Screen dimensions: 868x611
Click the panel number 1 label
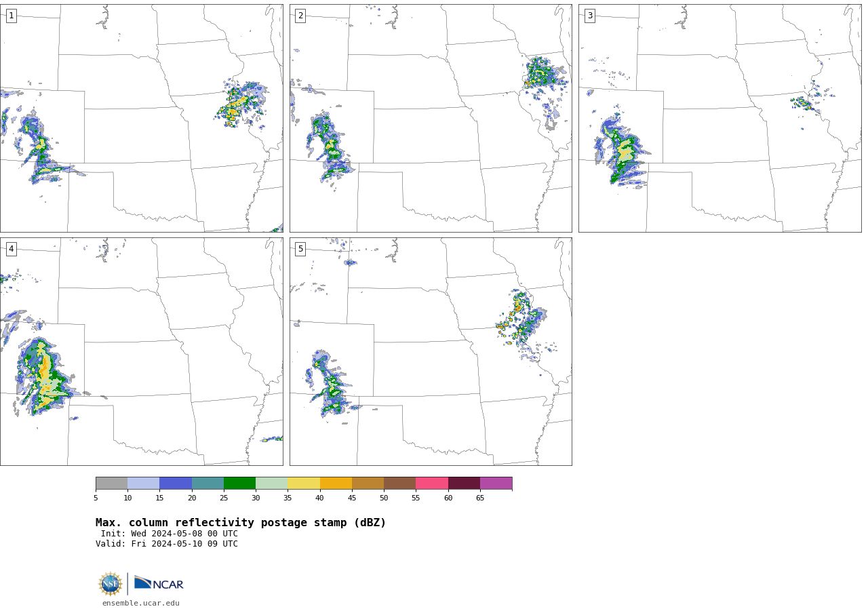[11, 16]
